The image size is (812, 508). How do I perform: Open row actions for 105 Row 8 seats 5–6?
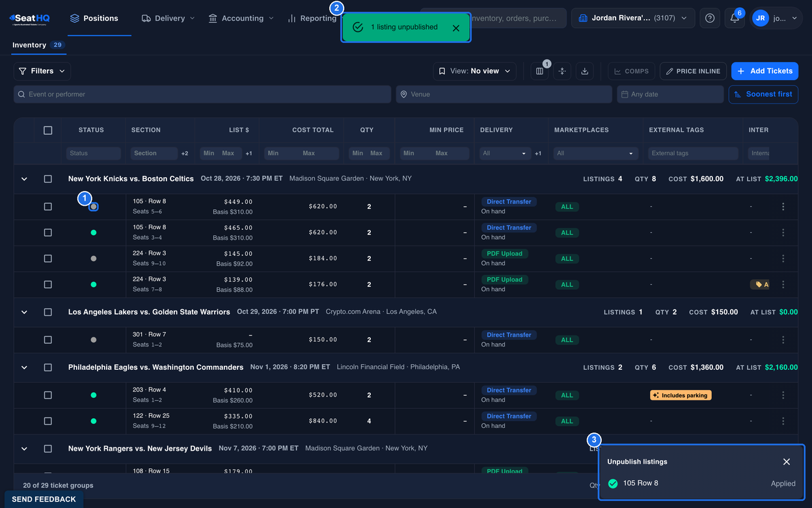(783, 206)
